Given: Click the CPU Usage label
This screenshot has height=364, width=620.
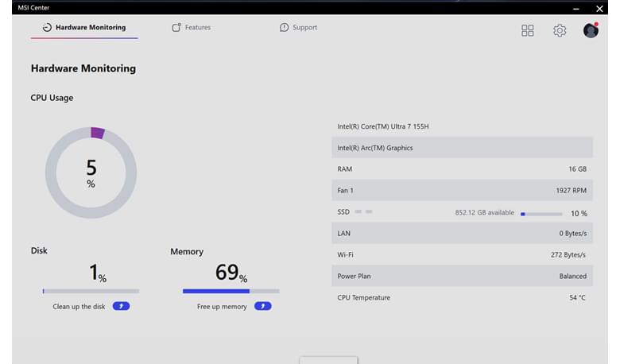Looking at the screenshot, I should pyautogui.click(x=52, y=98).
